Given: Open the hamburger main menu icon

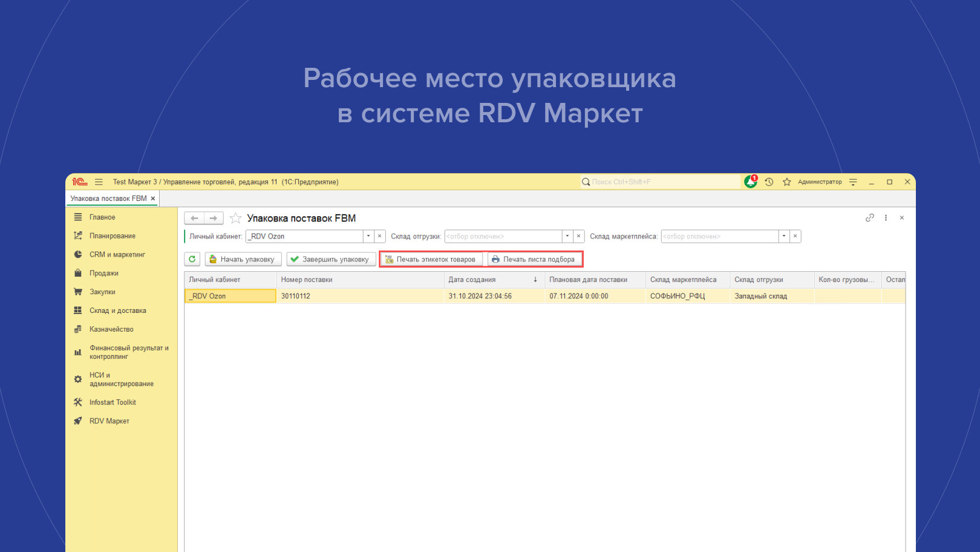Looking at the screenshot, I should (x=99, y=182).
